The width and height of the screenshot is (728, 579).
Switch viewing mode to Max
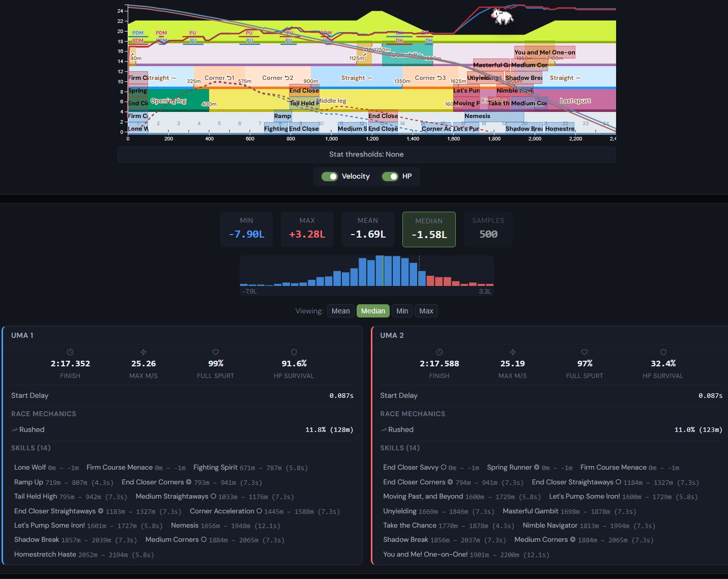[x=426, y=311]
